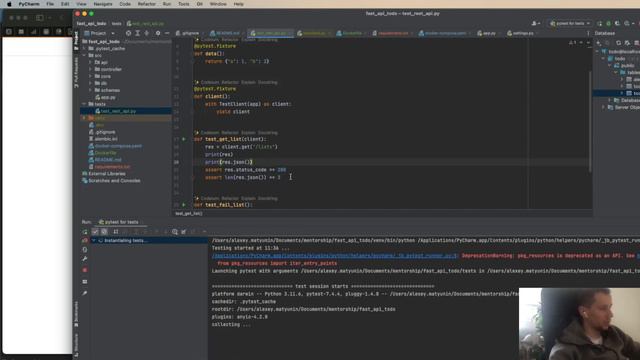This screenshot has width=640, height=360.
Task: Open the PyCharm application menu
Action: (29, 4)
